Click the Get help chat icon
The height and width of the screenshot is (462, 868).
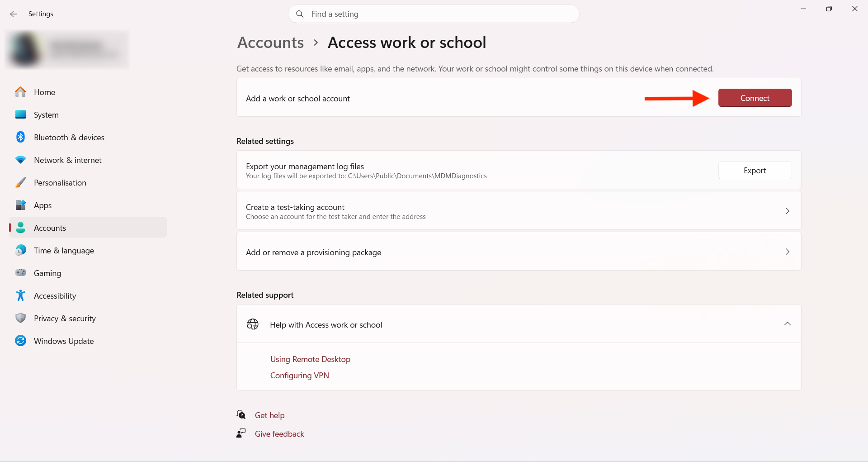(x=241, y=414)
